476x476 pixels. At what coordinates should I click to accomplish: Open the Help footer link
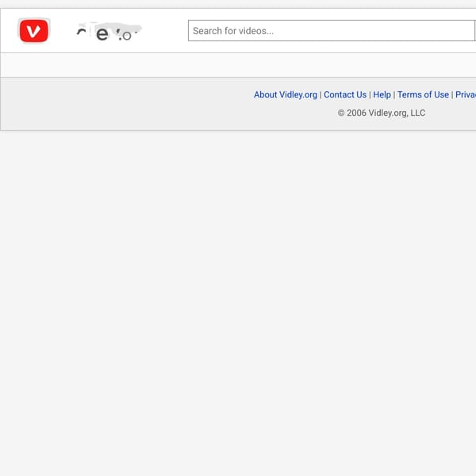382,94
